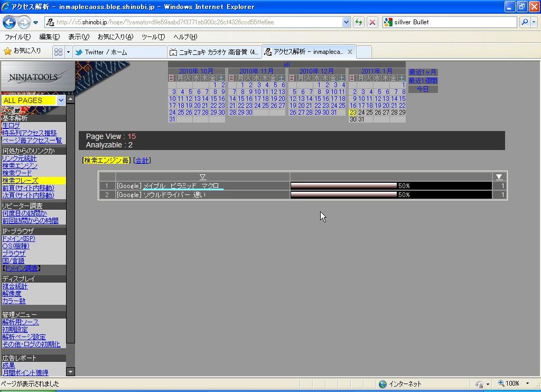Viewport: 541px width, 392px height.
Task: Sort by phrase using the hollow triangle
Action: point(203,177)
